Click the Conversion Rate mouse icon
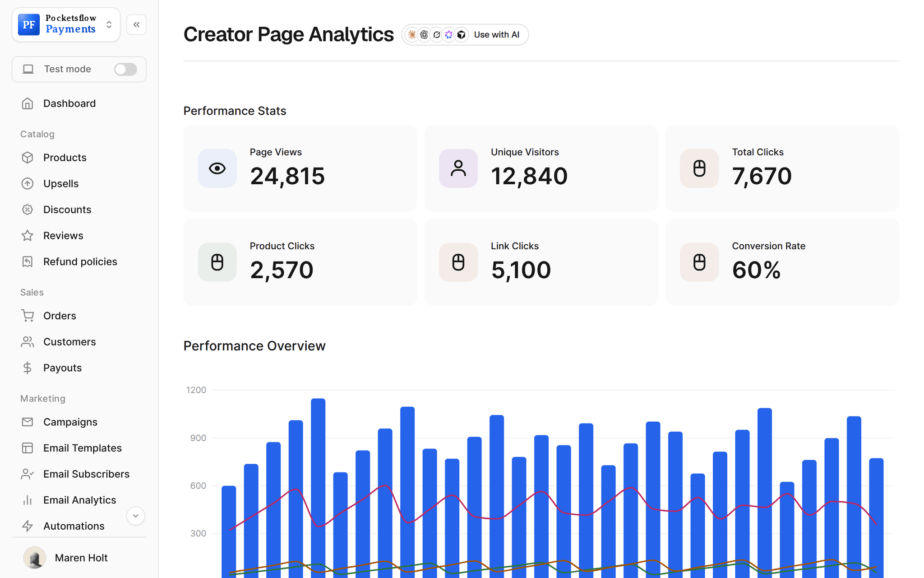Viewport: 924px width, 578px height. (699, 262)
